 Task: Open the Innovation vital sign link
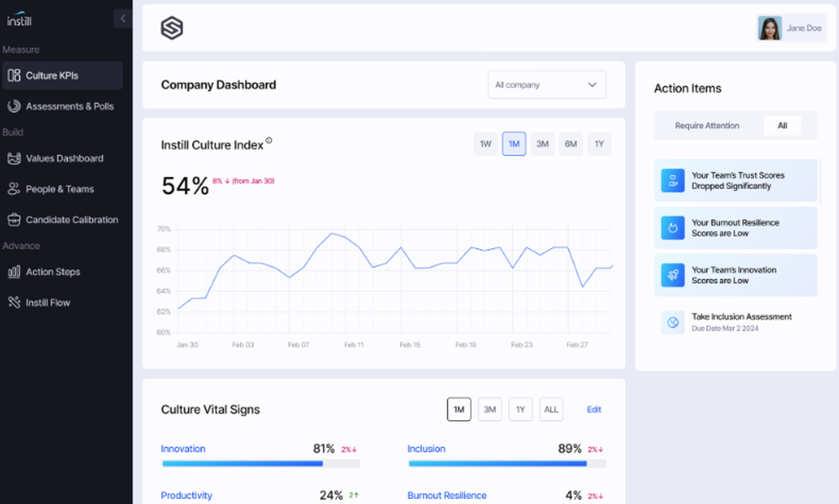[183, 449]
